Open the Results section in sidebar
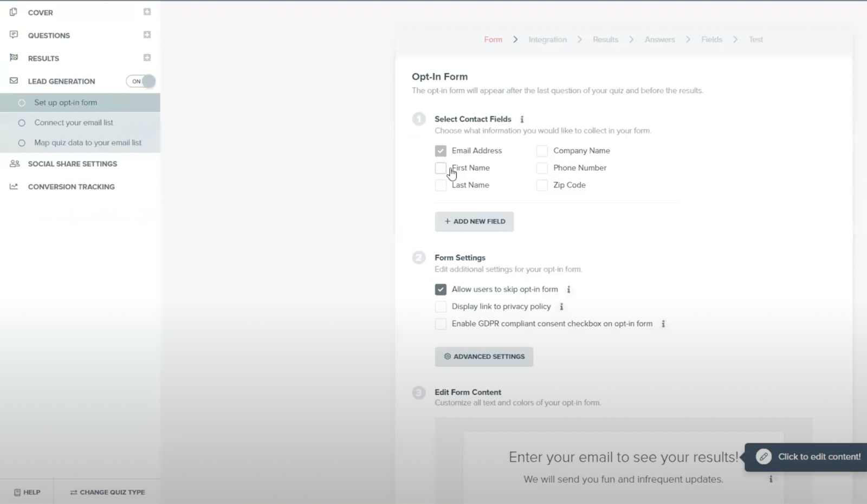This screenshot has width=867, height=504. pyautogui.click(x=43, y=58)
